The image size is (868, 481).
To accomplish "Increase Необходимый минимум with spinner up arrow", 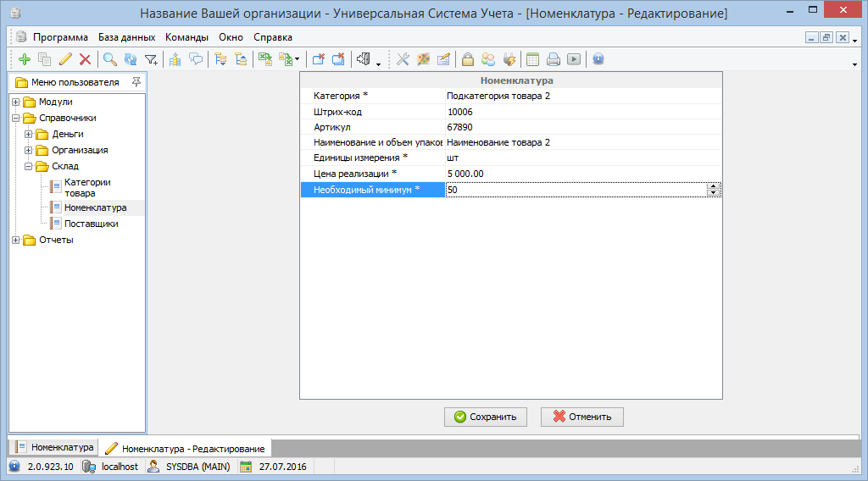I will [714, 187].
